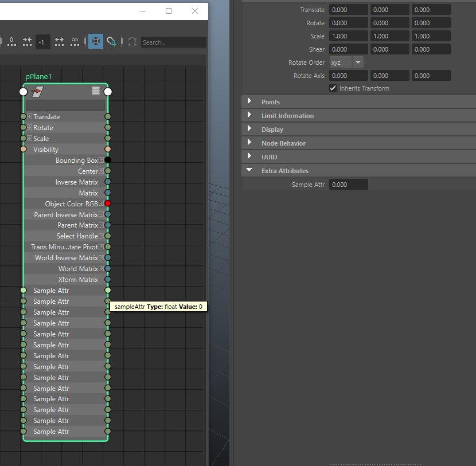Click the Rotate Y value field

pyautogui.click(x=390, y=23)
